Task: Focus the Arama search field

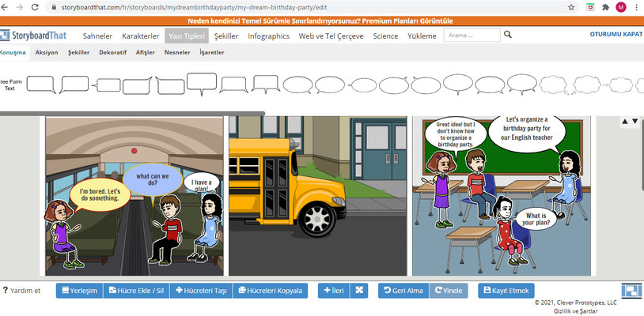Action: pyautogui.click(x=472, y=35)
